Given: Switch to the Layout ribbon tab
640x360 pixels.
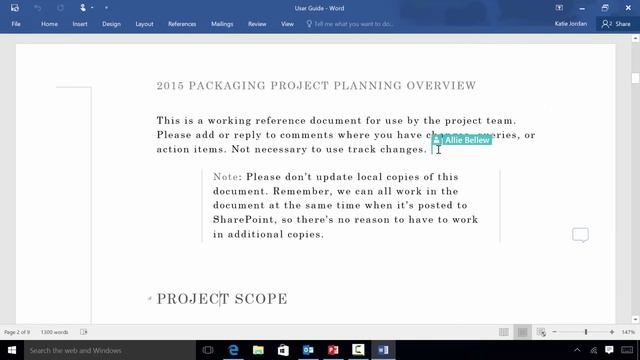Looking at the screenshot, I should tap(144, 24).
